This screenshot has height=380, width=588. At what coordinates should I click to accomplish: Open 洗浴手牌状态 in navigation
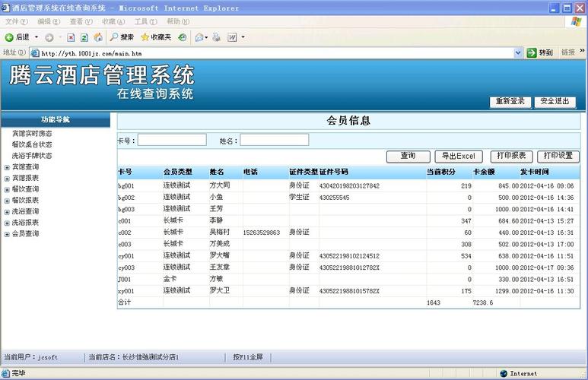tap(32, 156)
